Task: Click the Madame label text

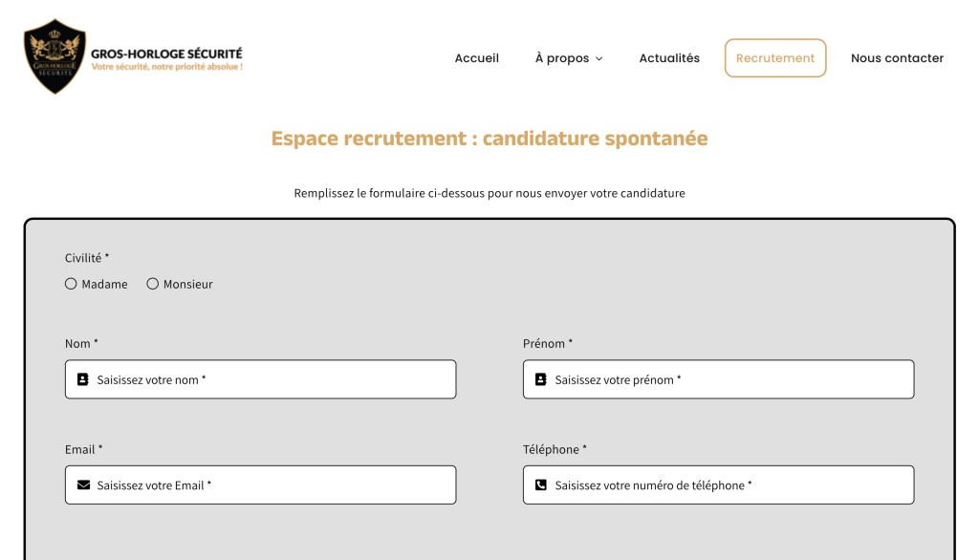Action: point(105,284)
